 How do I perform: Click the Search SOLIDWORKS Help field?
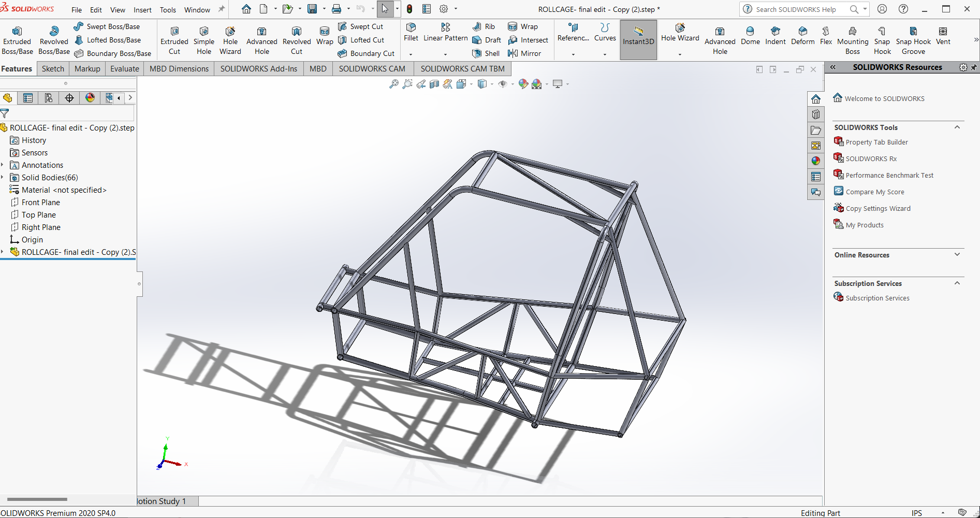pyautogui.click(x=796, y=9)
